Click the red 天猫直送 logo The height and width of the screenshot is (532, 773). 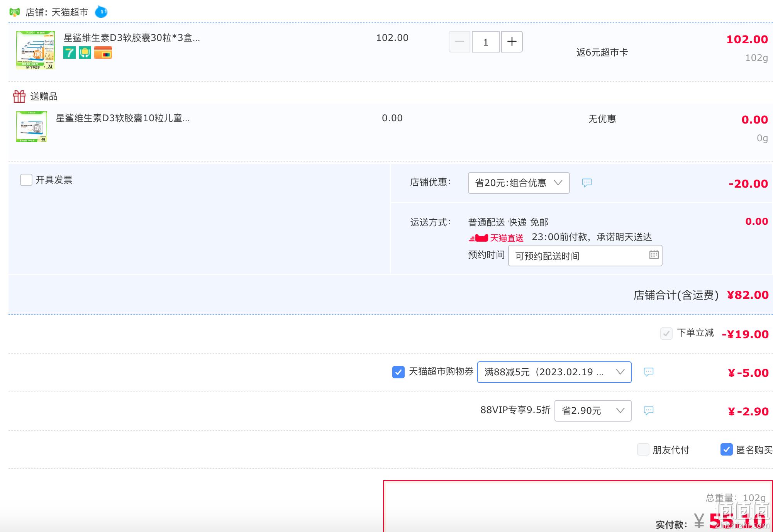496,238
